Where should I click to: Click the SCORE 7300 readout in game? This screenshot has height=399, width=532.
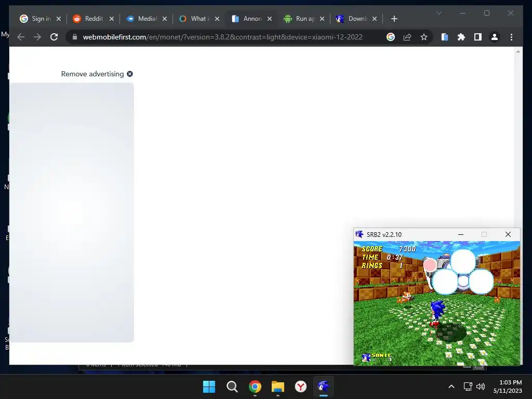pos(389,249)
